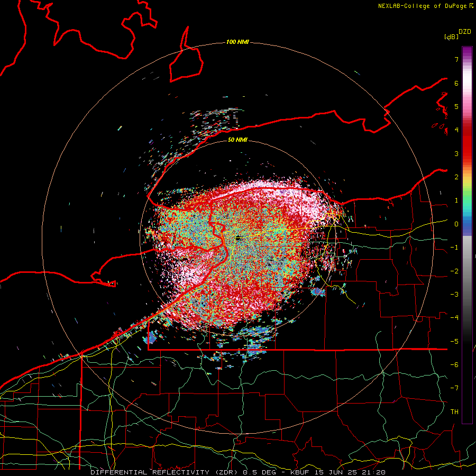Click the NEXLAB-College of DuPage watermark text
476x476 pixels.
point(425,6)
